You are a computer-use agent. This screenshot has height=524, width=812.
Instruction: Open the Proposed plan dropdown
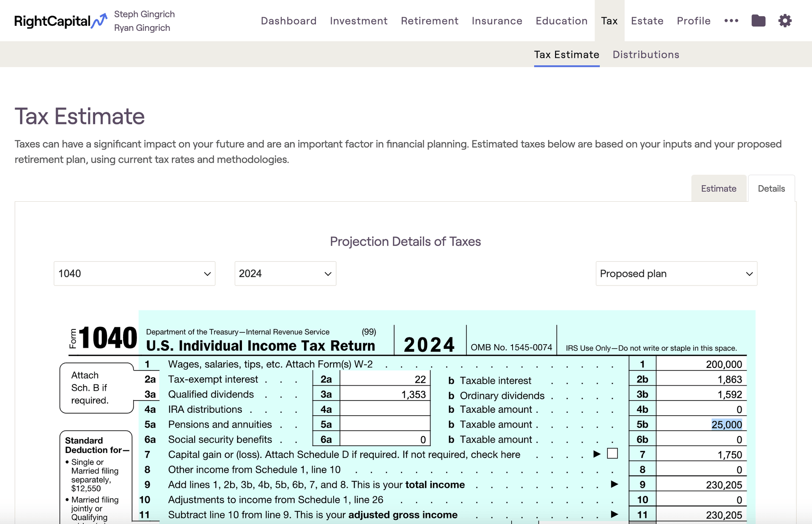tap(676, 274)
